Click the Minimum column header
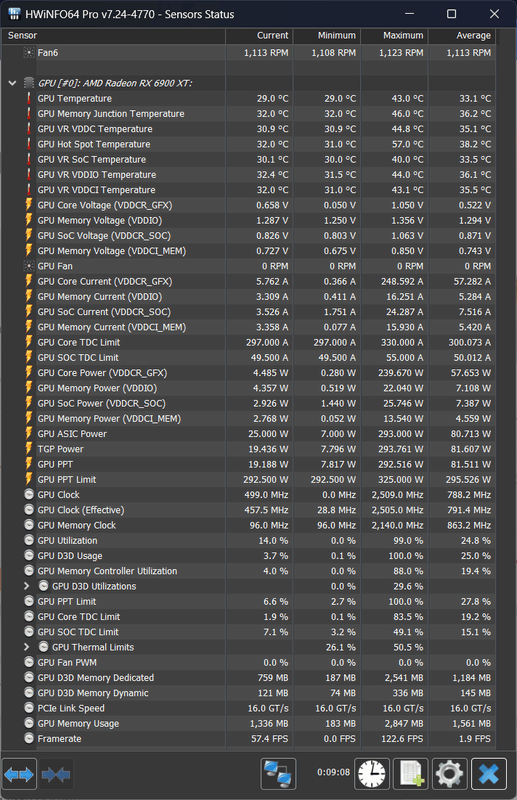This screenshot has height=800, width=517. 327,35
